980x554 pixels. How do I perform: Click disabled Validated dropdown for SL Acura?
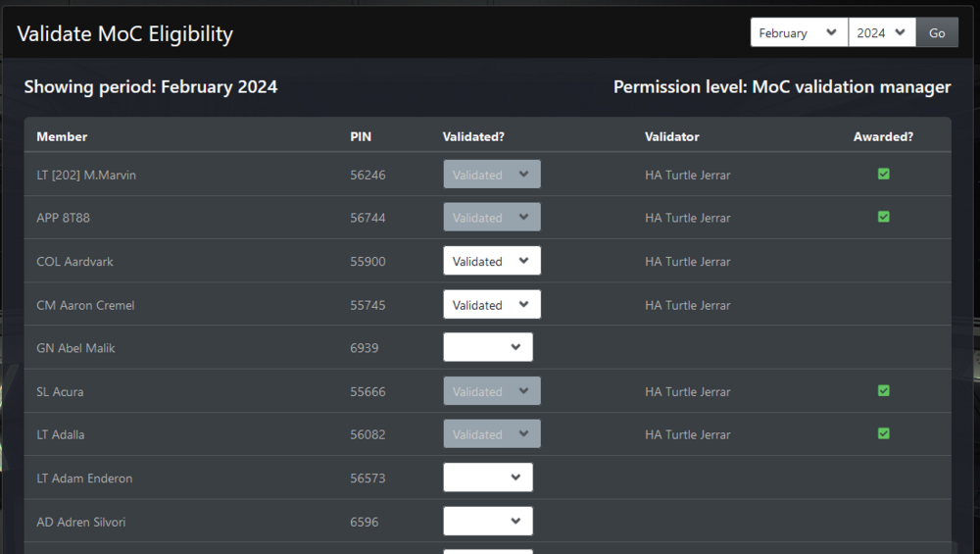491,391
